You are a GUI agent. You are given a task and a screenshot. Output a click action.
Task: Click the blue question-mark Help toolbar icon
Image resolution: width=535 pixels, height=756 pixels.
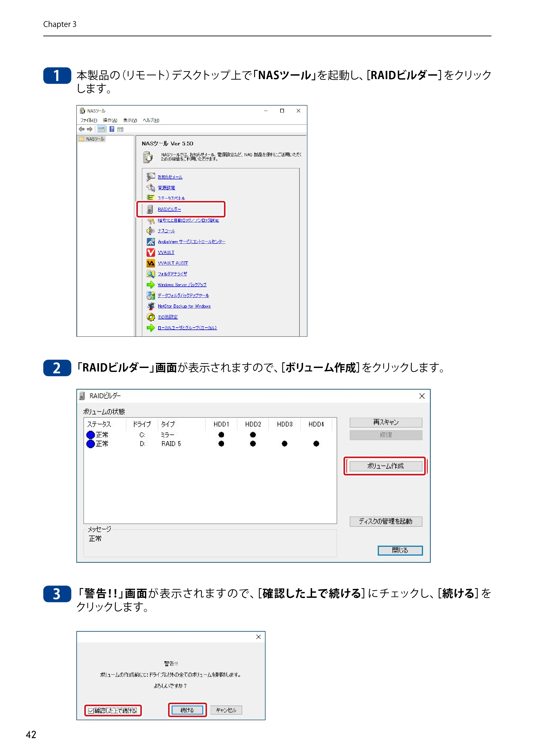click(x=112, y=129)
